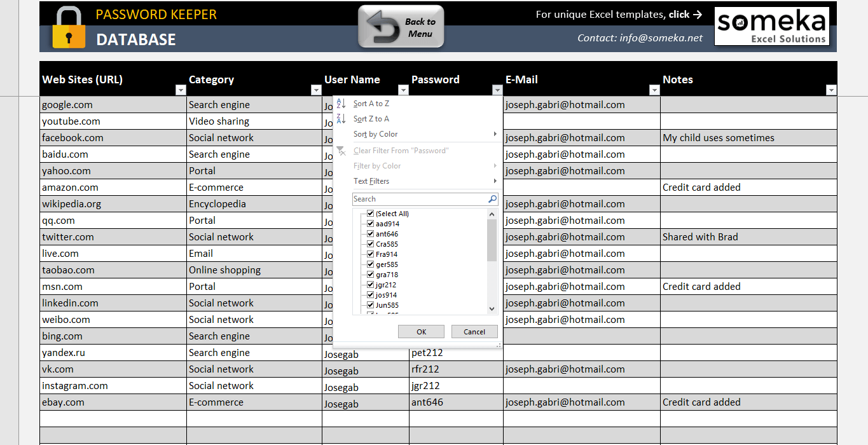The height and width of the screenshot is (445, 868).
Task: Select the e-mail cell in google.com row
Action: pyautogui.click(x=582, y=105)
